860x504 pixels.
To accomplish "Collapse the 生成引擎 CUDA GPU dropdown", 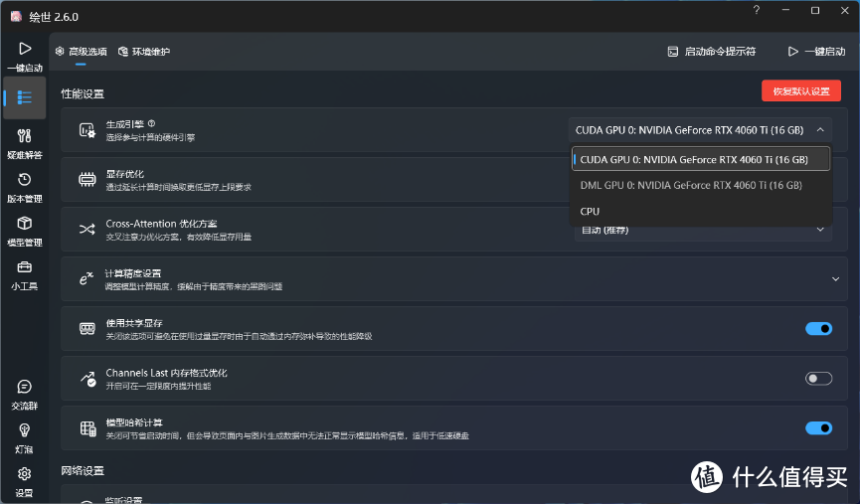I will pos(700,130).
